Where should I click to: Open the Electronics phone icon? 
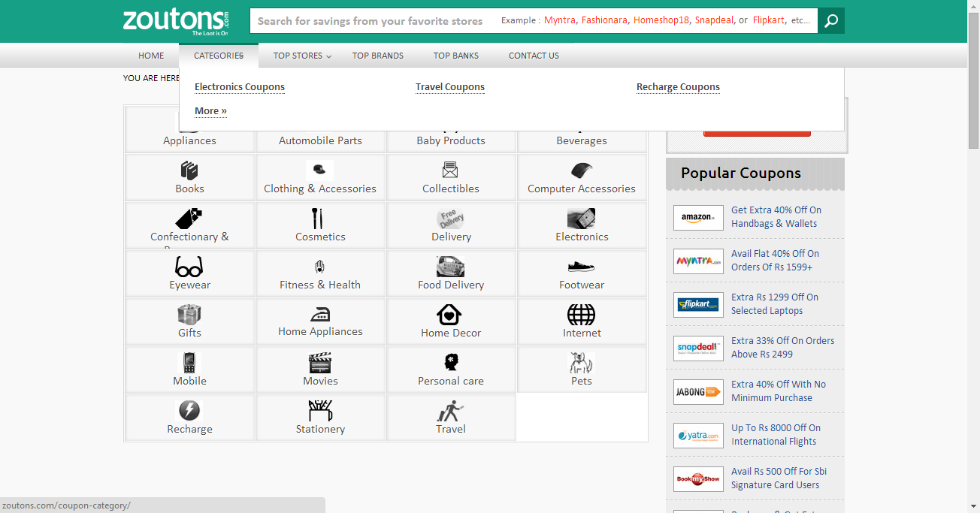click(x=582, y=219)
